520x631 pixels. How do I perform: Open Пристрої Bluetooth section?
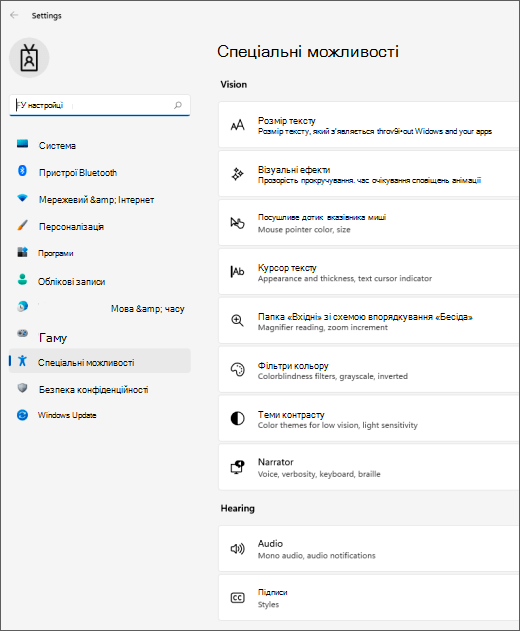[99, 173]
